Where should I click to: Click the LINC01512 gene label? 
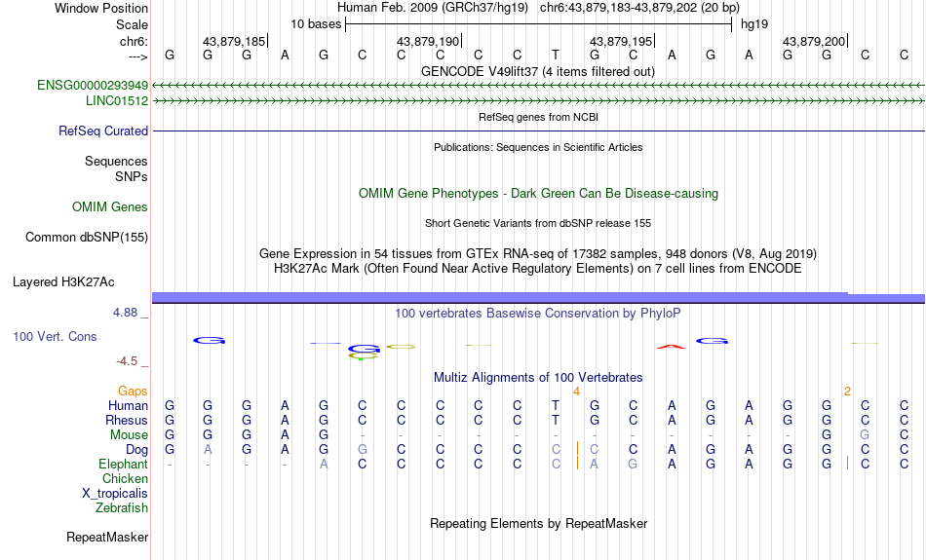tap(117, 100)
